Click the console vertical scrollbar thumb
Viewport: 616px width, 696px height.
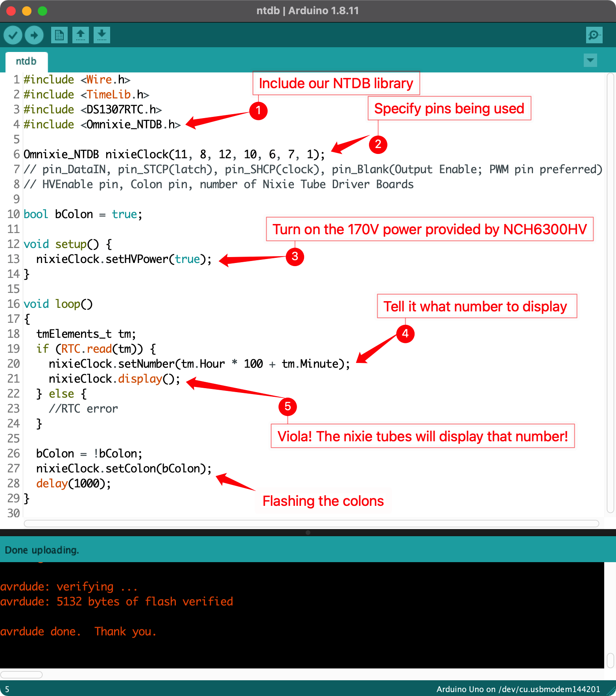click(610, 660)
